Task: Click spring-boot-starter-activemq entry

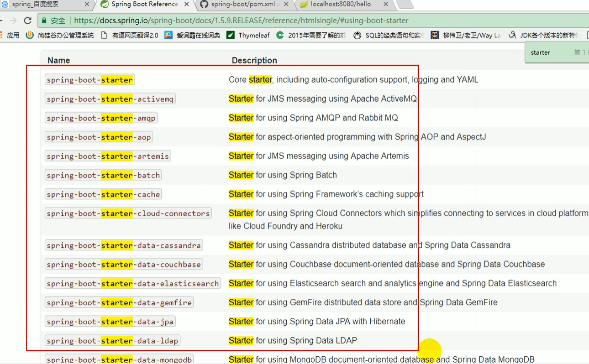Action: pyautogui.click(x=110, y=99)
